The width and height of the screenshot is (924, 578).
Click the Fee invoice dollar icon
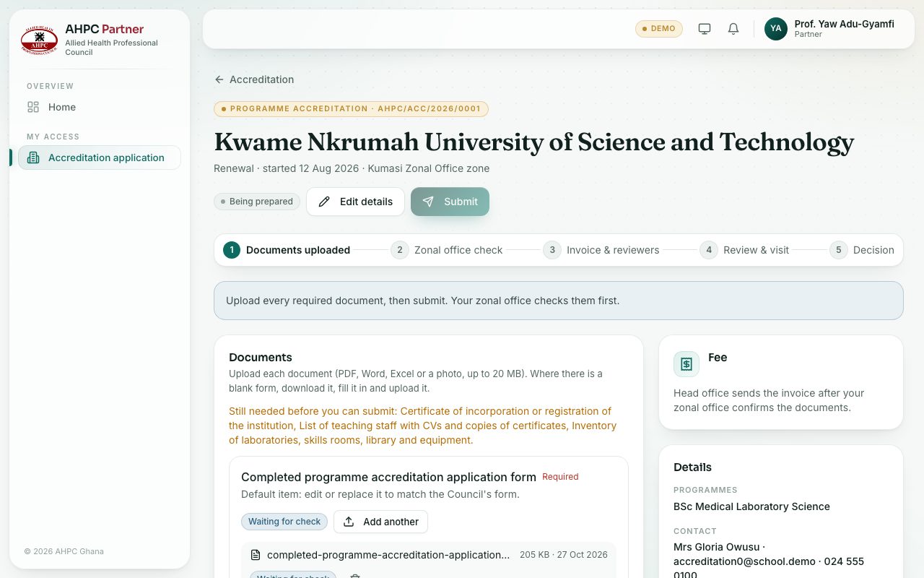687,364
